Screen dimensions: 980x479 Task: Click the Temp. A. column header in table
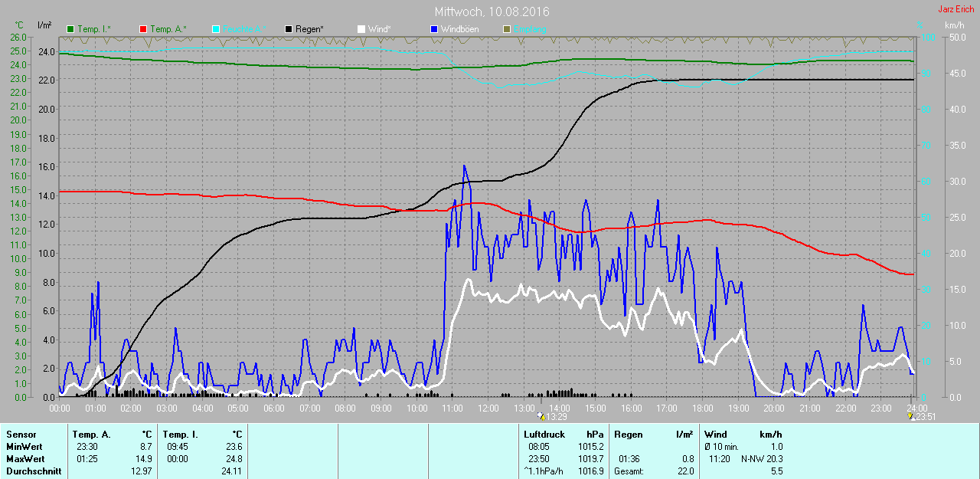click(x=91, y=435)
